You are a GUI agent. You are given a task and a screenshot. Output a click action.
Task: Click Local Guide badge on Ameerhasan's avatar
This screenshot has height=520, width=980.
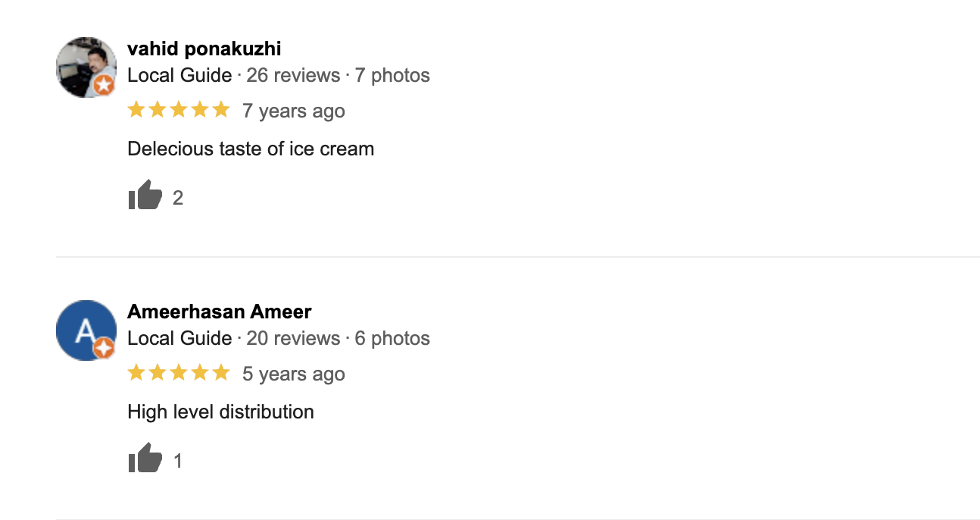[105, 348]
